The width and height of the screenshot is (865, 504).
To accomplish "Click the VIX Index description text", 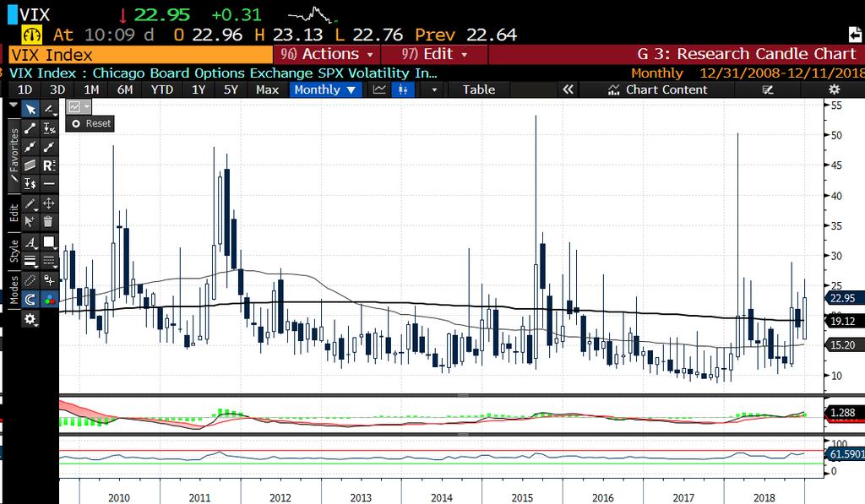I will [x=223, y=73].
